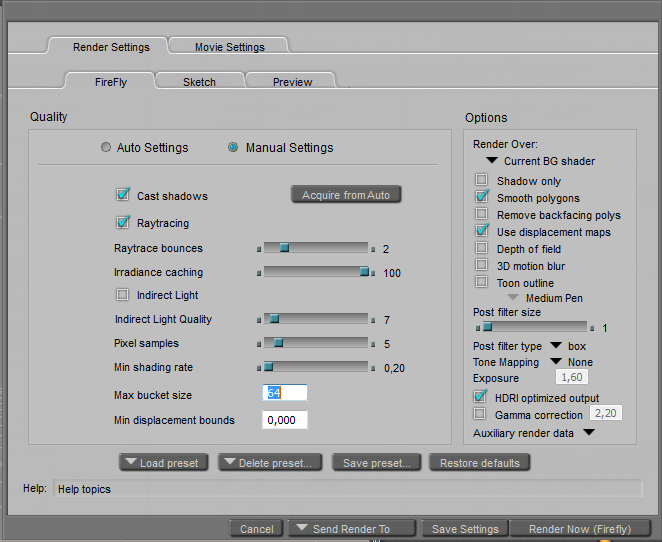Click the Irradiance caching slider handle

click(364, 272)
